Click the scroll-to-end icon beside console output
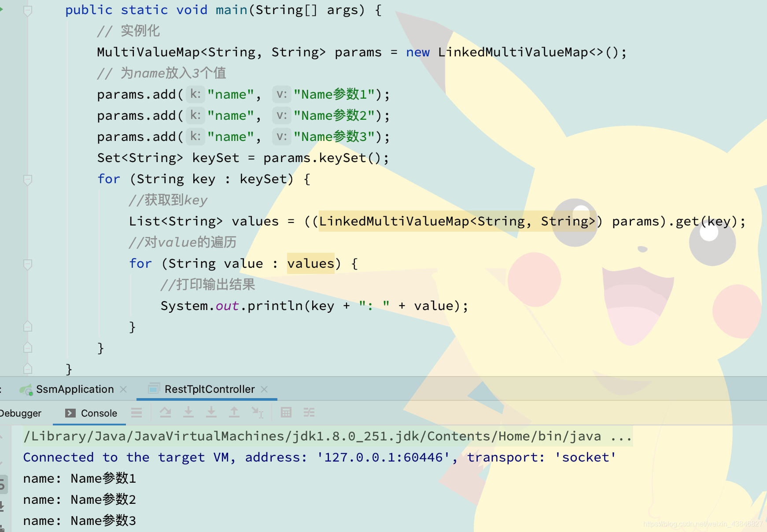This screenshot has width=767, height=532. click(x=2, y=506)
